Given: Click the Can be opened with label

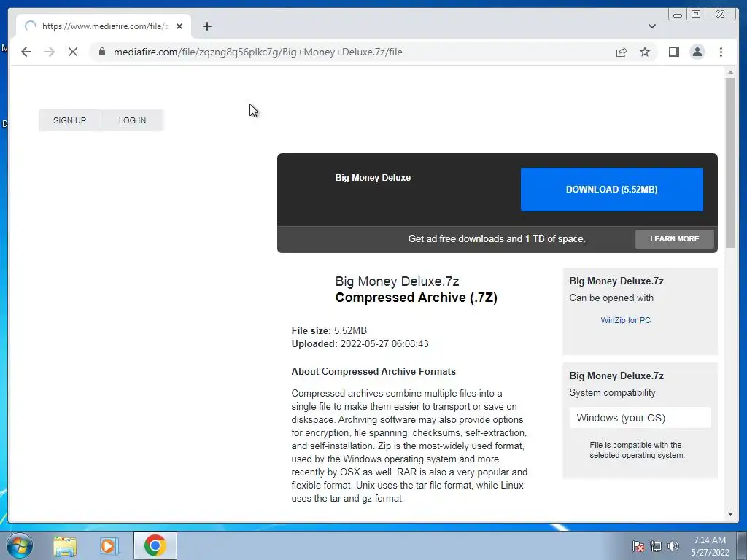Looking at the screenshot, I should [611, 298].
